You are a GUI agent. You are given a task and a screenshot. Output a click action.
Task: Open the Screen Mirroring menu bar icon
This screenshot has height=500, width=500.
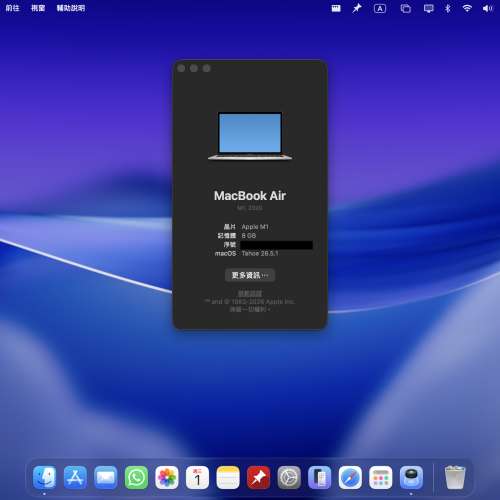tap(428, 8)
